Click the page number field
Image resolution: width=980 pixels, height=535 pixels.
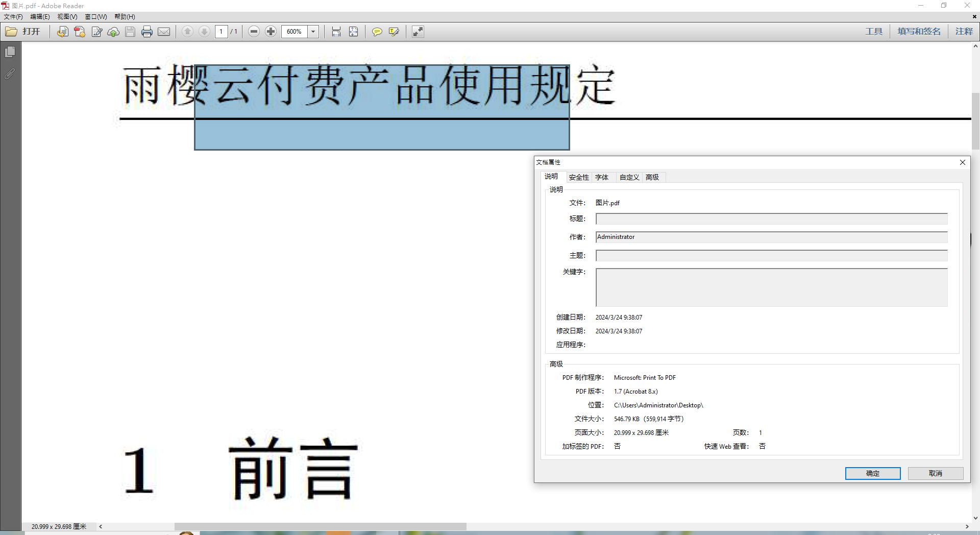click(x=221, y=32)
